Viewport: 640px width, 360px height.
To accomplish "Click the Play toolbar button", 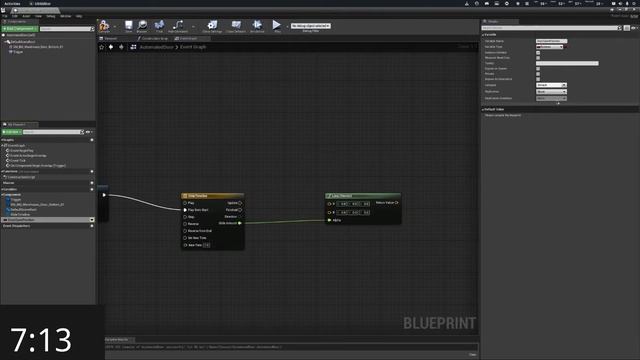I will coord(277,26).
